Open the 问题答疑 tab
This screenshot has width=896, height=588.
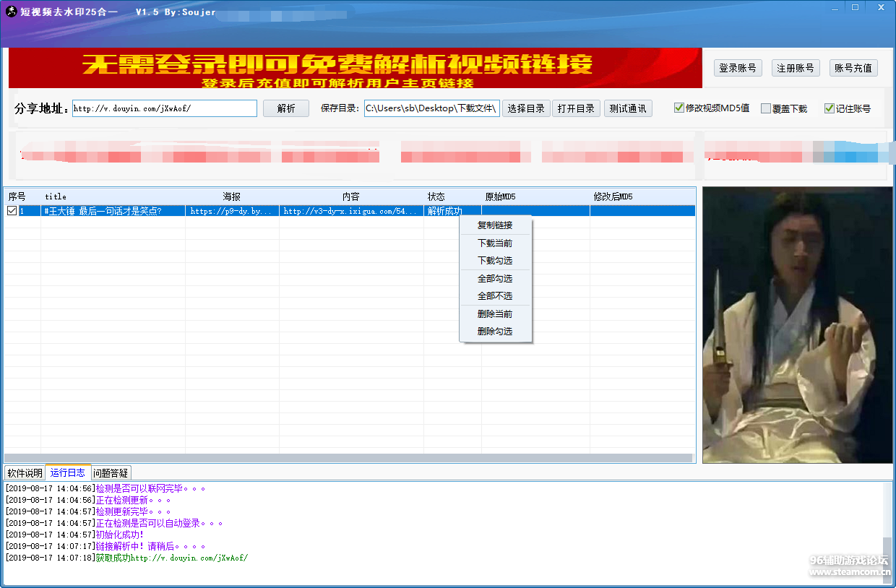coord(111,472)
